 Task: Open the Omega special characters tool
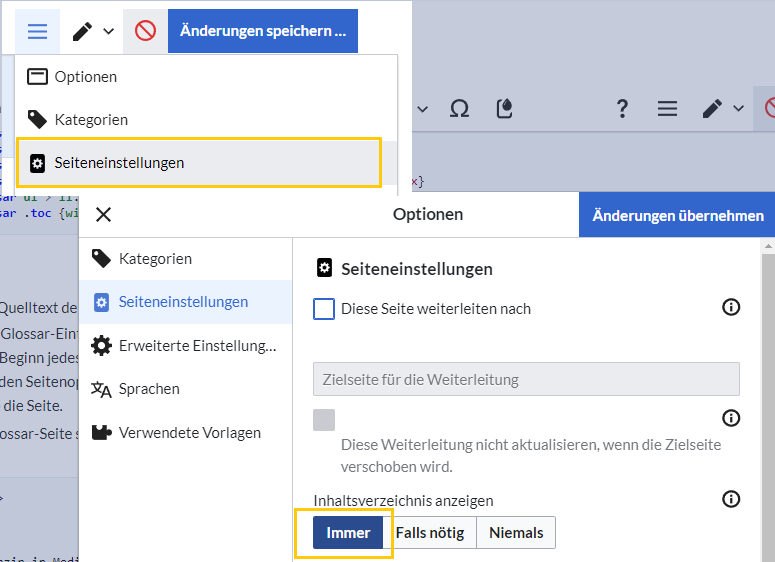point(459,108)
